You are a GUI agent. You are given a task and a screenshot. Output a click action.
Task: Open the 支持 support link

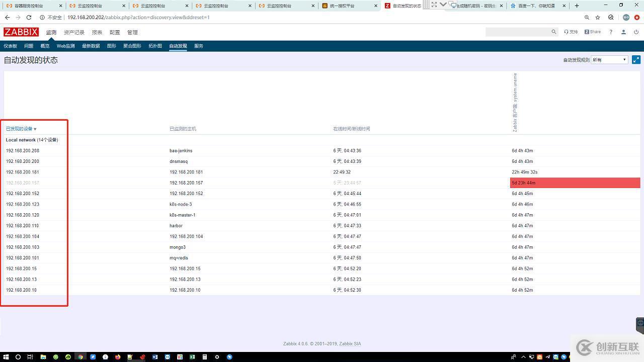tap(571, 32)
